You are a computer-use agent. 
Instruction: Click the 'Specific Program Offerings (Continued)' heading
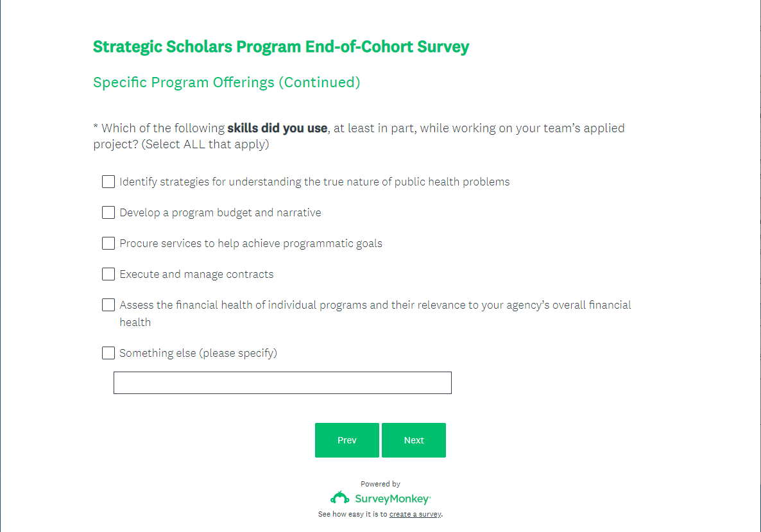[227, 82]
